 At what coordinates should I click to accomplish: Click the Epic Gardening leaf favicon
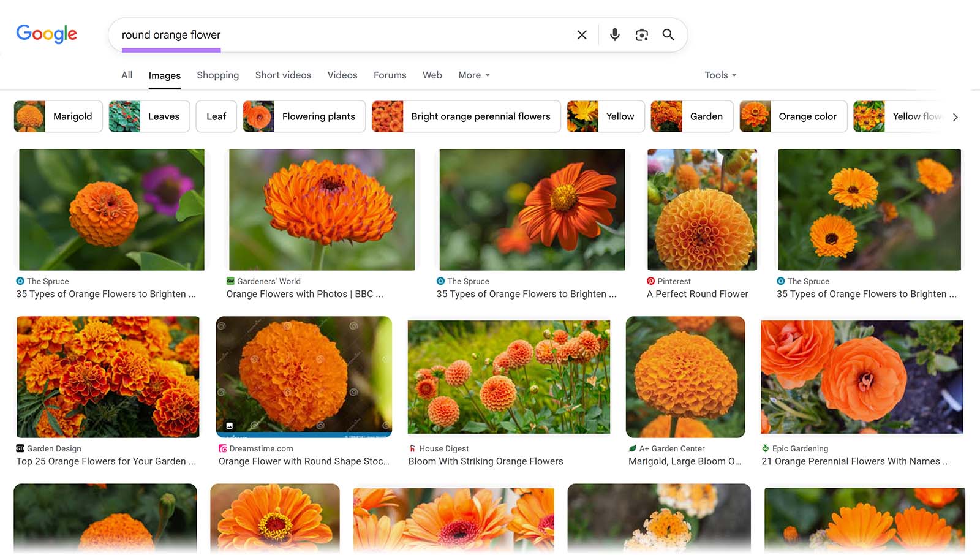tap(767, 448)
